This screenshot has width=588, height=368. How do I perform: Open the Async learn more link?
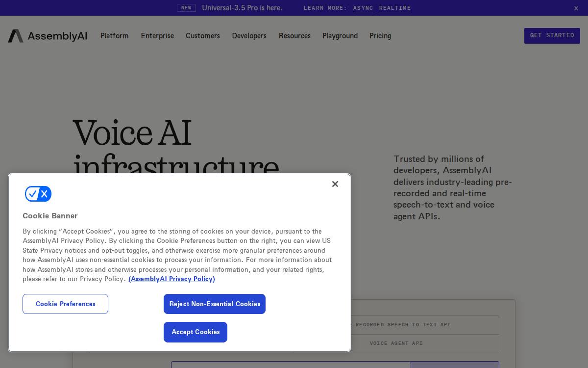tap(363, 8)
